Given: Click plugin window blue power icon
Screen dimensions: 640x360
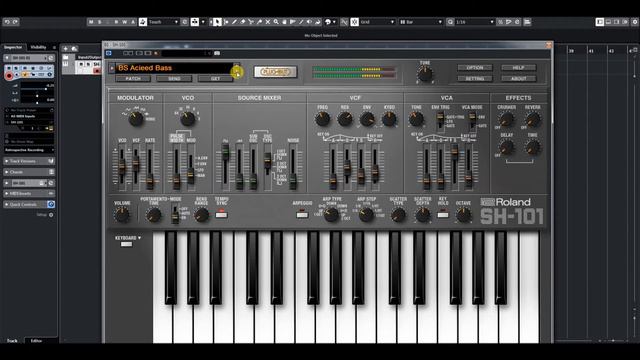Looking at the screenshot, I should pos(109,53).
